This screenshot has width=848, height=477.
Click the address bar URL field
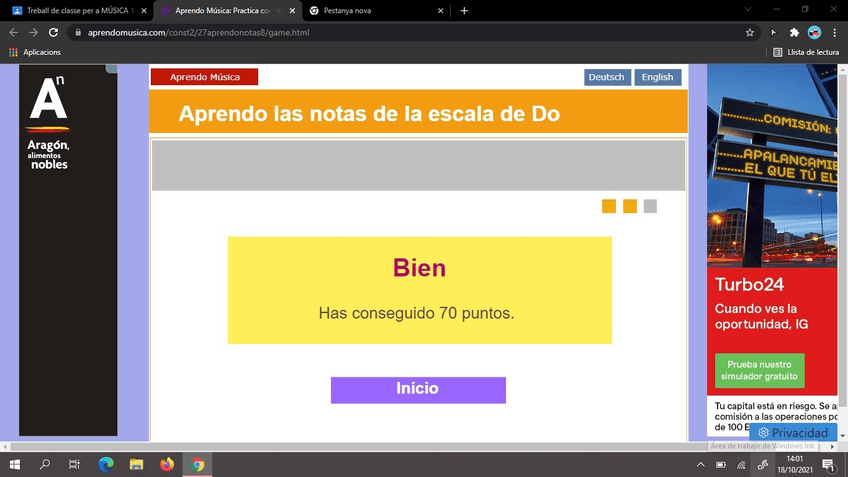pyautogui.click(x=400, y=32)
